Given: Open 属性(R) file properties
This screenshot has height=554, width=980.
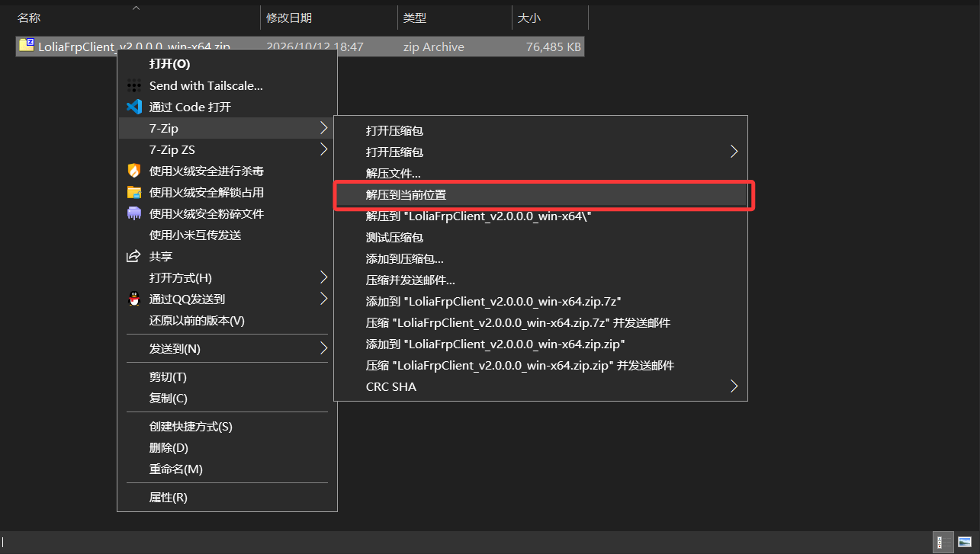Looking at the screenshot, I should click(227, 497).
